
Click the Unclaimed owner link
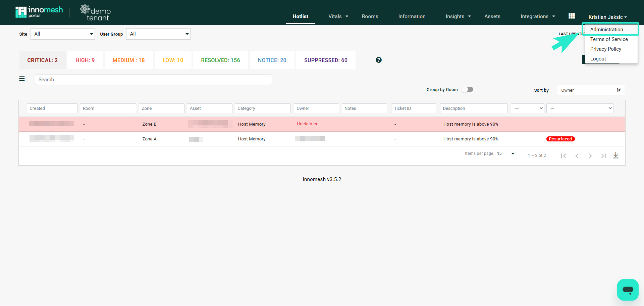[308, 124]
